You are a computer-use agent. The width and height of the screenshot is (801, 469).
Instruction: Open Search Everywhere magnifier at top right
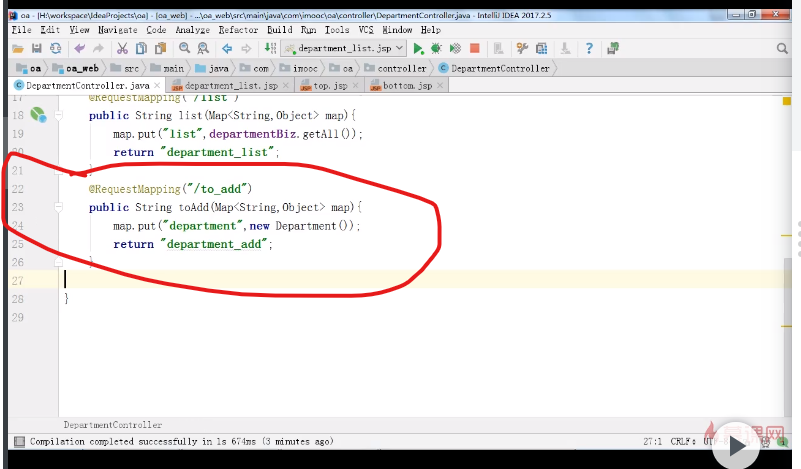782,49
